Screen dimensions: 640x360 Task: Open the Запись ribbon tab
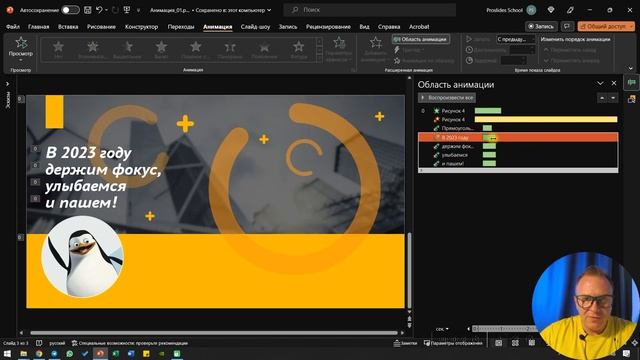click(x=288, y=27)
